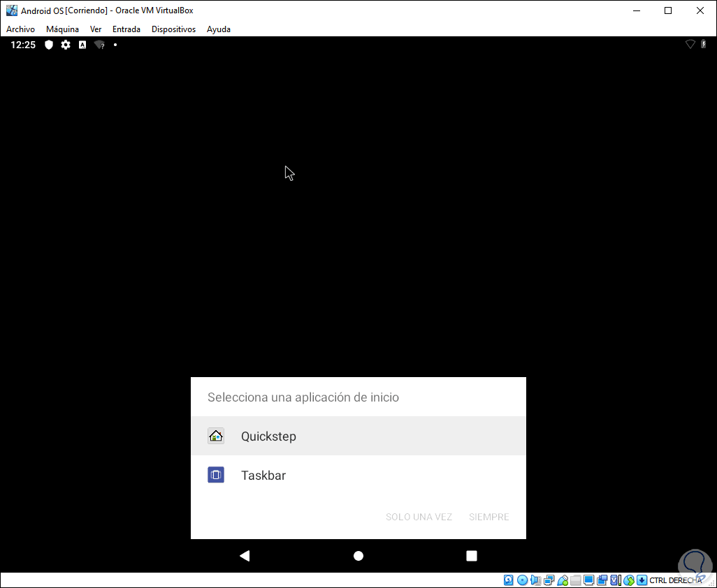Tap the Android recents square button
717x588 pixels.
(472, 556)
